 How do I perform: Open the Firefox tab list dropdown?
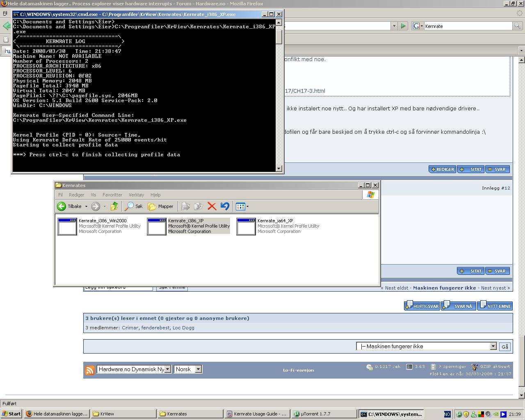tap(521, 51)
